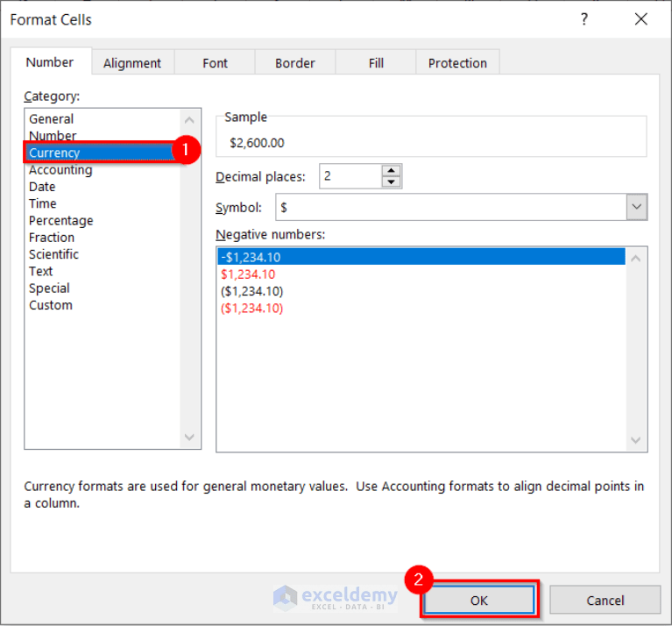Choose the red $1,234.10 negative format

[421, 274]
